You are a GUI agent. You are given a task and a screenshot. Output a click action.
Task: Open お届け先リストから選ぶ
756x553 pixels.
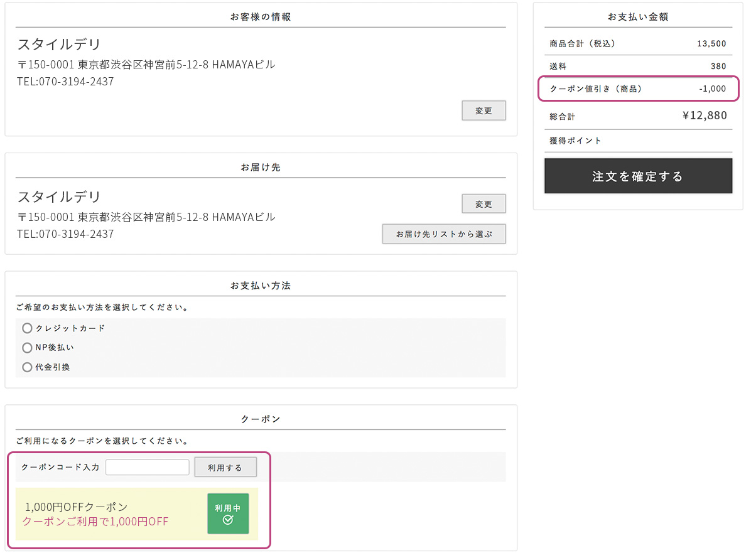point(443,234)
